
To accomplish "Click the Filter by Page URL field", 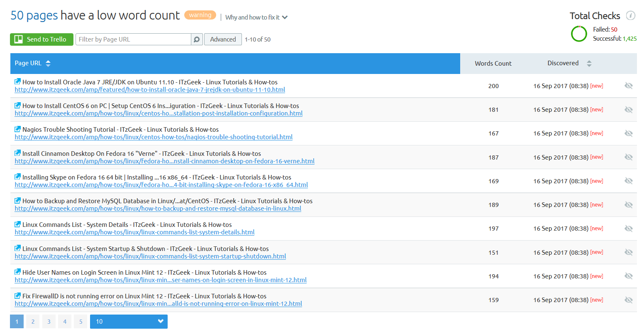I will [x=133, y=39].
